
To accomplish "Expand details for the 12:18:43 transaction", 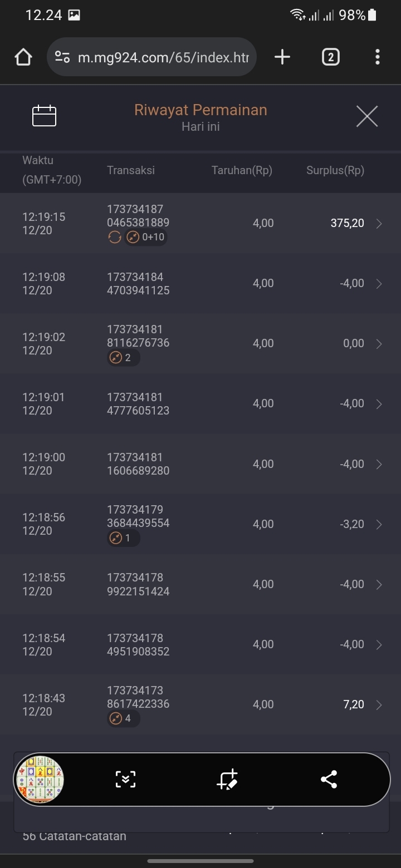I will point(379,705).
